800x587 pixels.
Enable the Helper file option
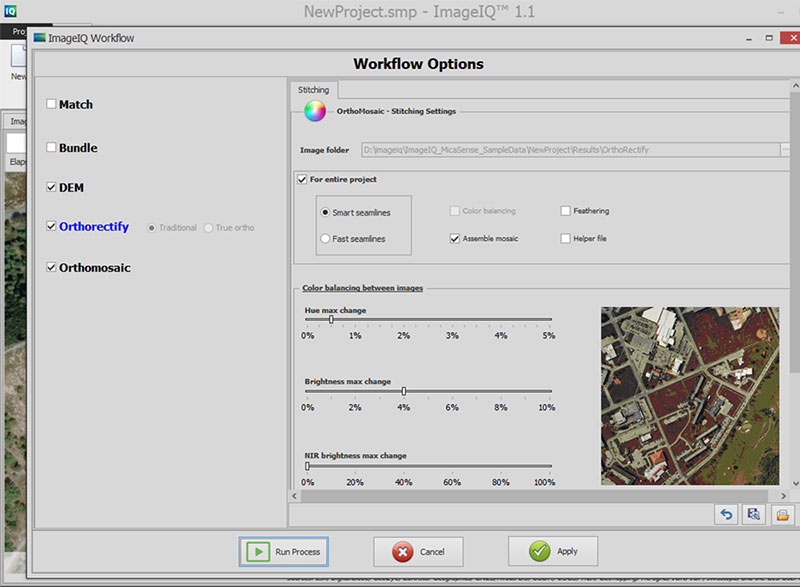click(x=565, y=238)
